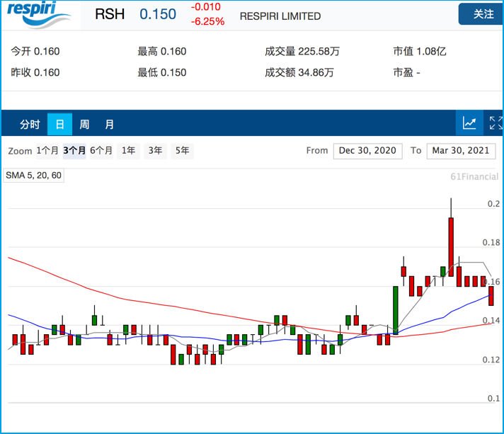This screenshot has width=504, height=434.
Task: Click 昨收 0.160 previous close
Action: (x=35, y=72)
